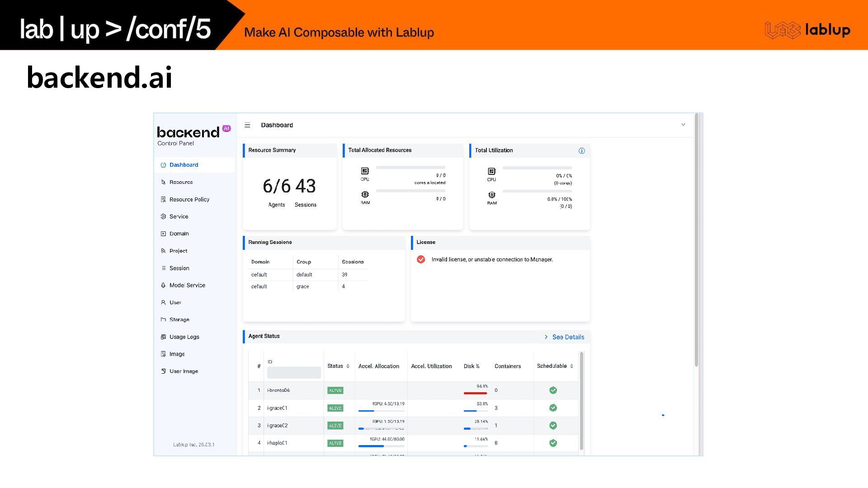Click the agent ID filter input field
This screenshot has width=868, height=488.
(x=294, y=373)
